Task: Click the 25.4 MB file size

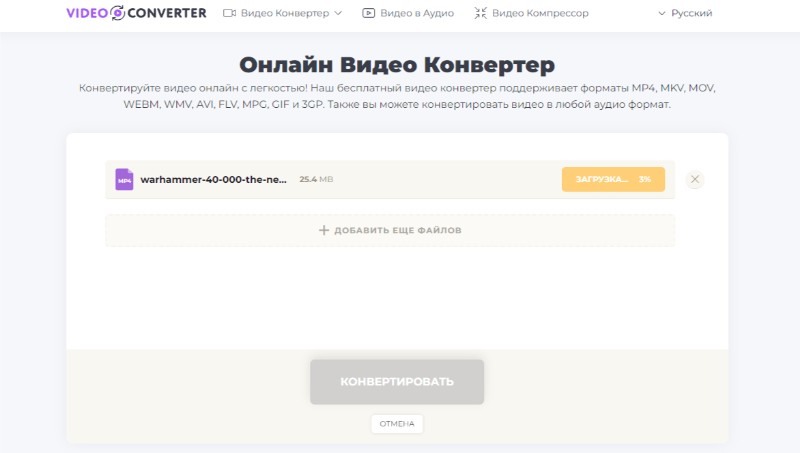Action: click(316, 180)
